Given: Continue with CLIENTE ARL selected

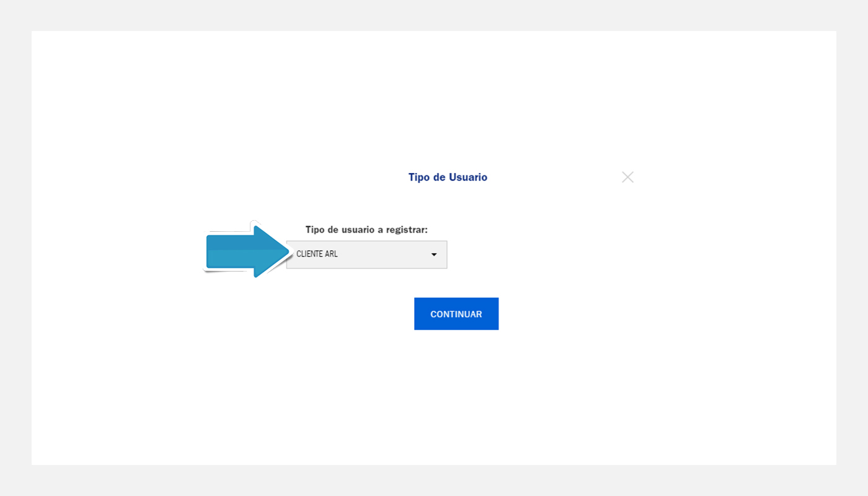Looking at the screenshot, I should point(456,314).
